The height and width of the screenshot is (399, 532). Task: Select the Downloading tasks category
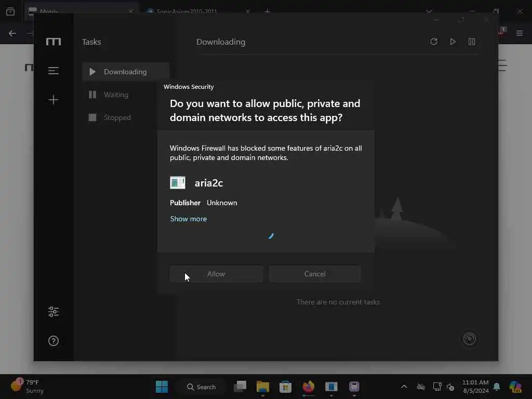[x=126, y=72]
